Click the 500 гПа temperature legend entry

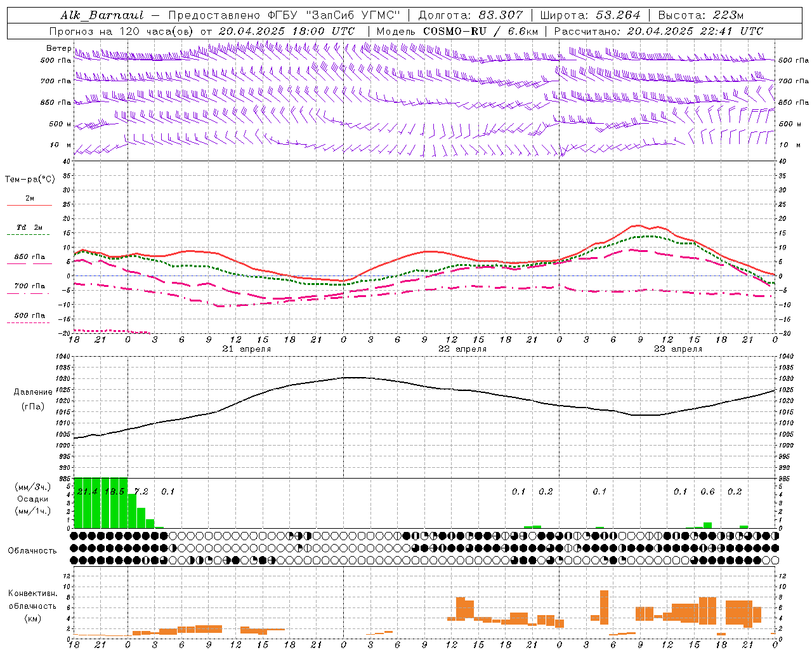coord(30,315)
